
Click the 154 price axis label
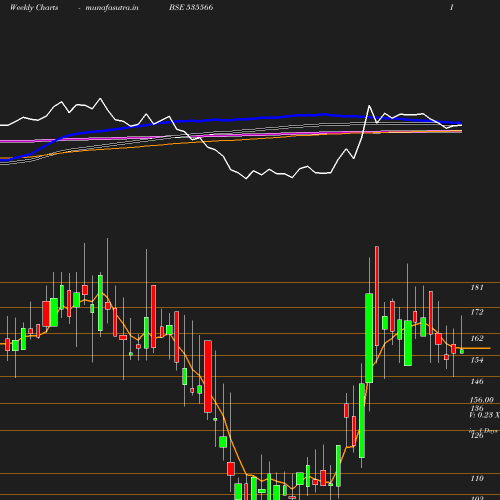pos(477,360)
